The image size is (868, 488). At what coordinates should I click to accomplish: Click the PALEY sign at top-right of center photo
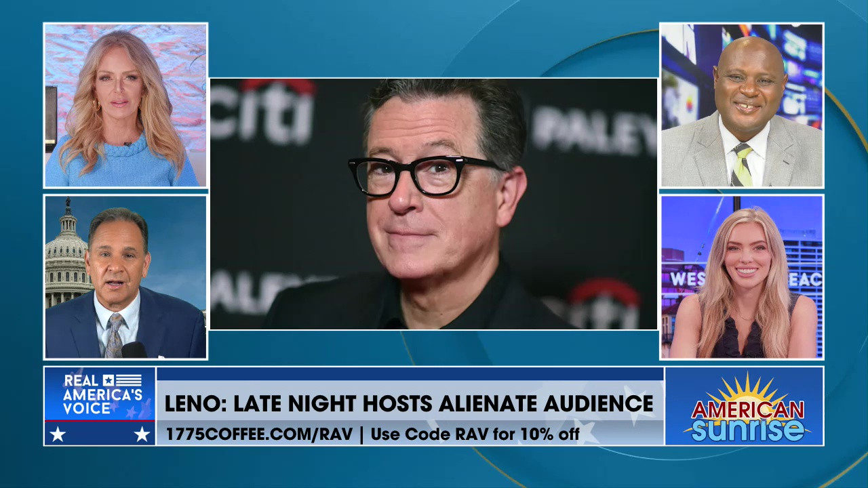coord(594,131)
